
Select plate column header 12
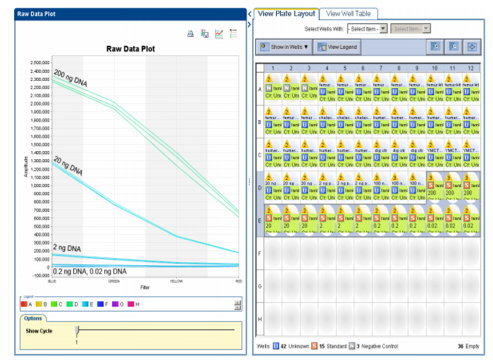pos(471,68)
